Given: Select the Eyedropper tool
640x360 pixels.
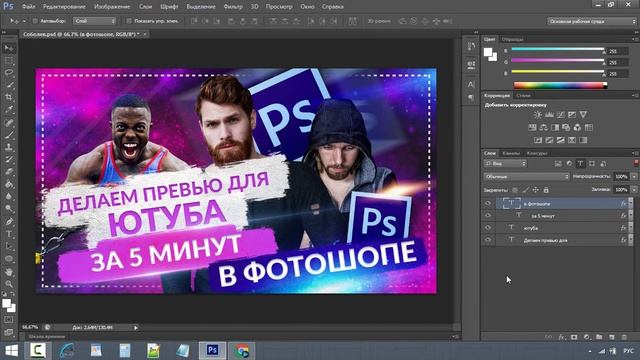Looking at the screenshot, I should (x=9, y=109).
